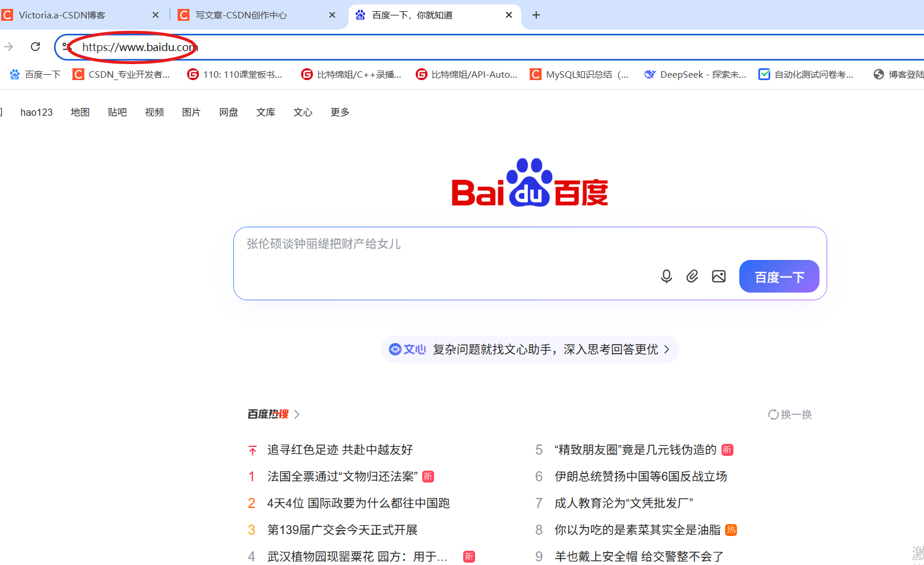Open hot search 4天4位 国际政要为什么都往中国跑

click(358, 503)
